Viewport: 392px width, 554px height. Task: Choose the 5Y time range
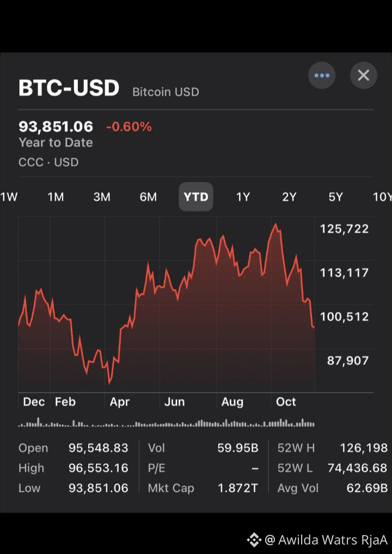tap(335, 197)
